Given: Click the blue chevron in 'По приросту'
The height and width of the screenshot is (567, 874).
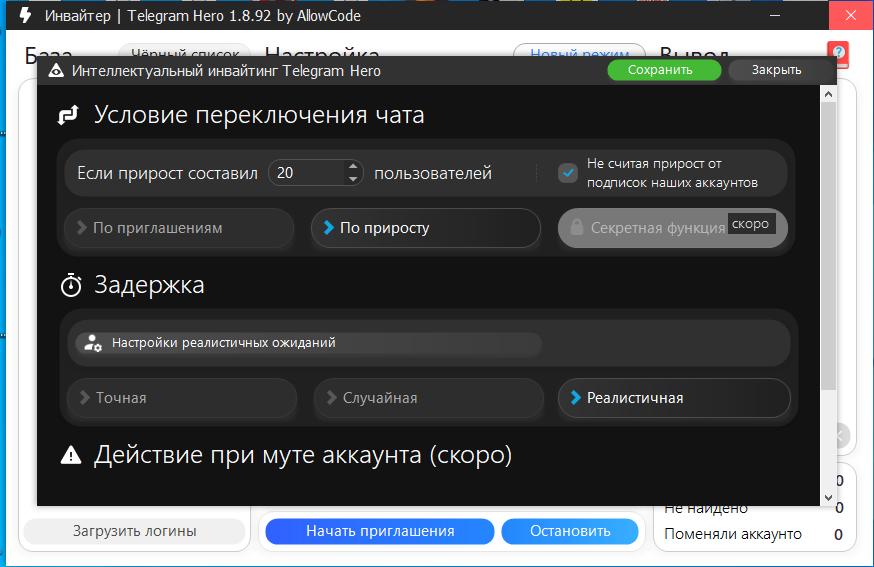Looking at the screenshot, I should (329, 227).
